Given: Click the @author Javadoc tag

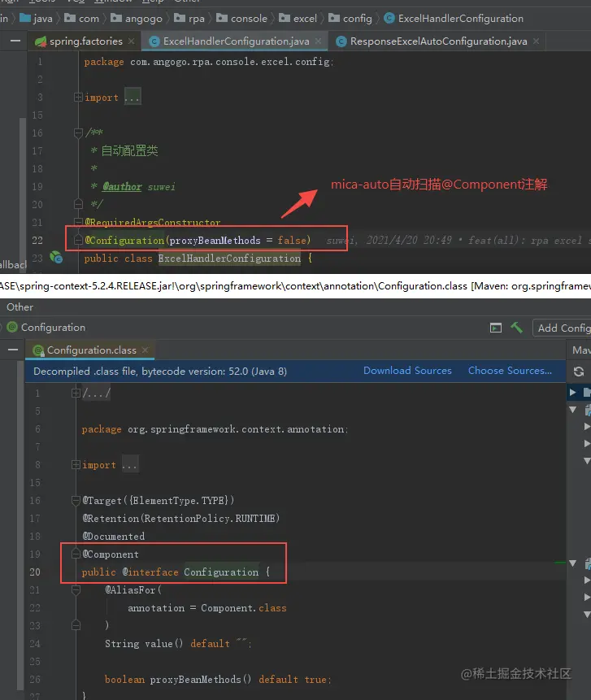Looking at the screenshot, I should (x=122, y=186).
